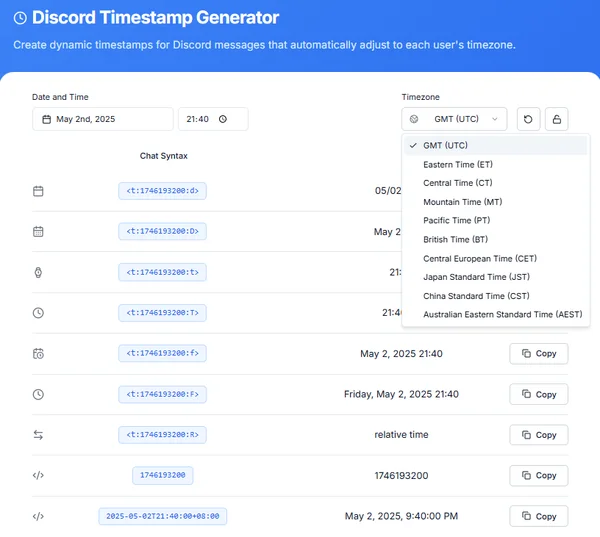This screenshot has height=537, width=600.
Task: Click the globe icon in timezone selector
Action: click(414, 119)
